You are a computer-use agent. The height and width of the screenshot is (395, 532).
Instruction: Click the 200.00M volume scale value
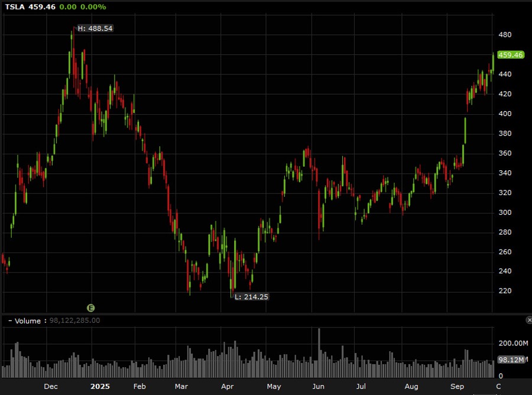(x=512, y=343)
